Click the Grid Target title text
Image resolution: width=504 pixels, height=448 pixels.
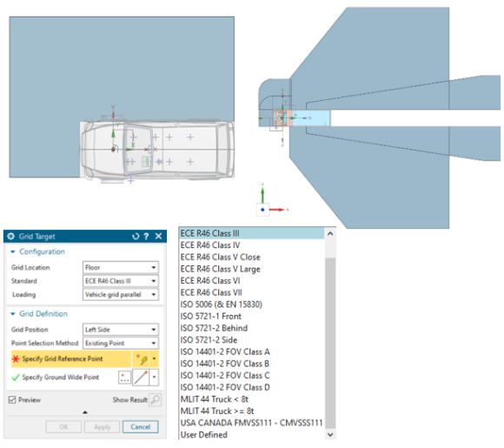click(x=37, y=237)
